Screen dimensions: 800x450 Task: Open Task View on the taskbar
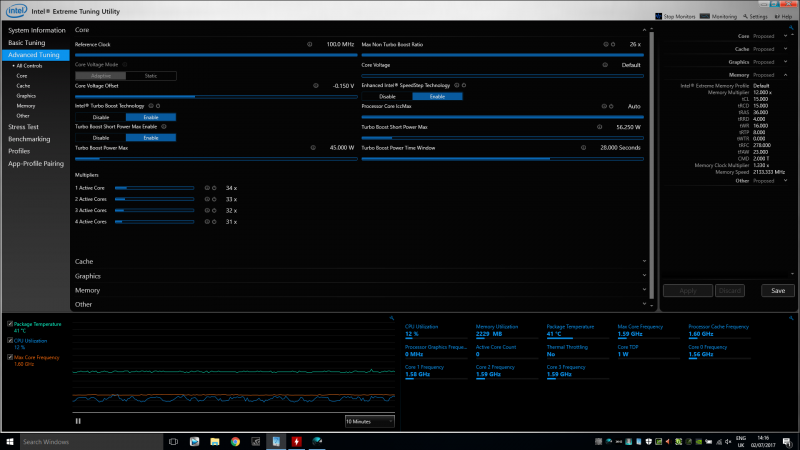point(173,442)
